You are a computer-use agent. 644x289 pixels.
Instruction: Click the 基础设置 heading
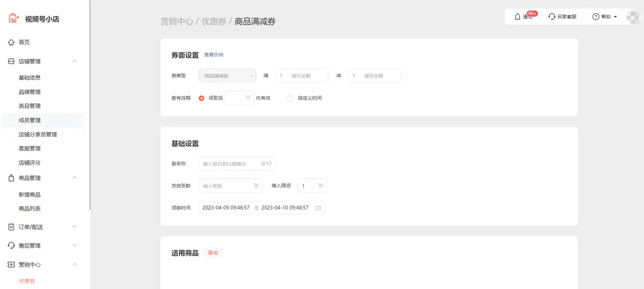185,144
